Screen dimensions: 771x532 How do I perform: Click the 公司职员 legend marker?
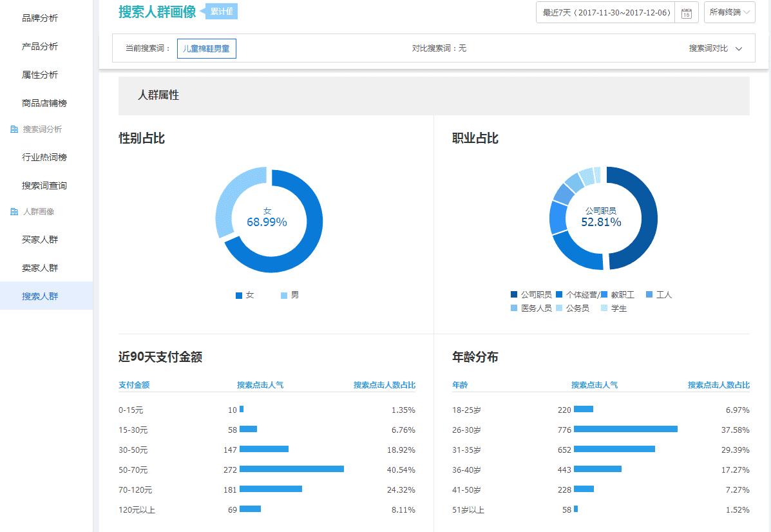pos(513,294)
